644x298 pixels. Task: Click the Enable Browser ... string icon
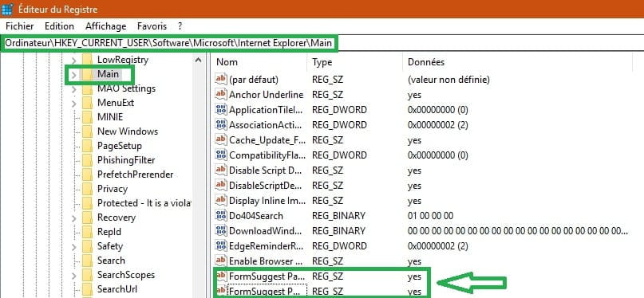coord(221,261)
